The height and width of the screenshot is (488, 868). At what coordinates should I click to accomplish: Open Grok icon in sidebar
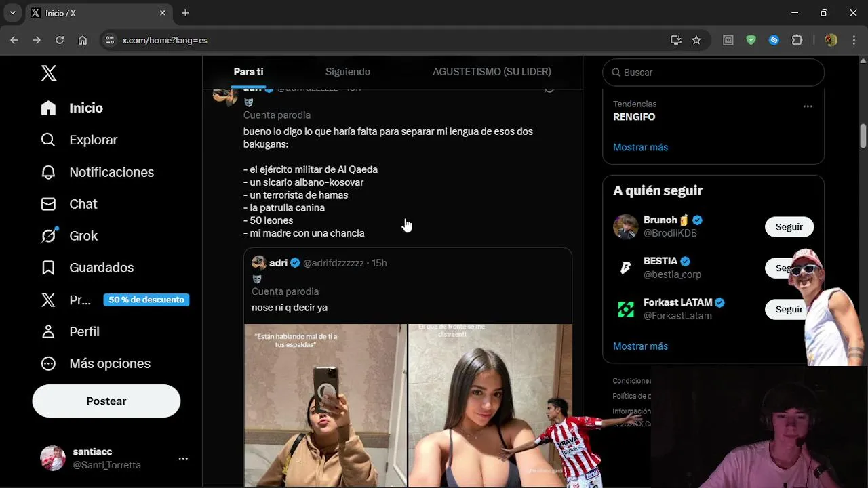(x=48, y=236)
